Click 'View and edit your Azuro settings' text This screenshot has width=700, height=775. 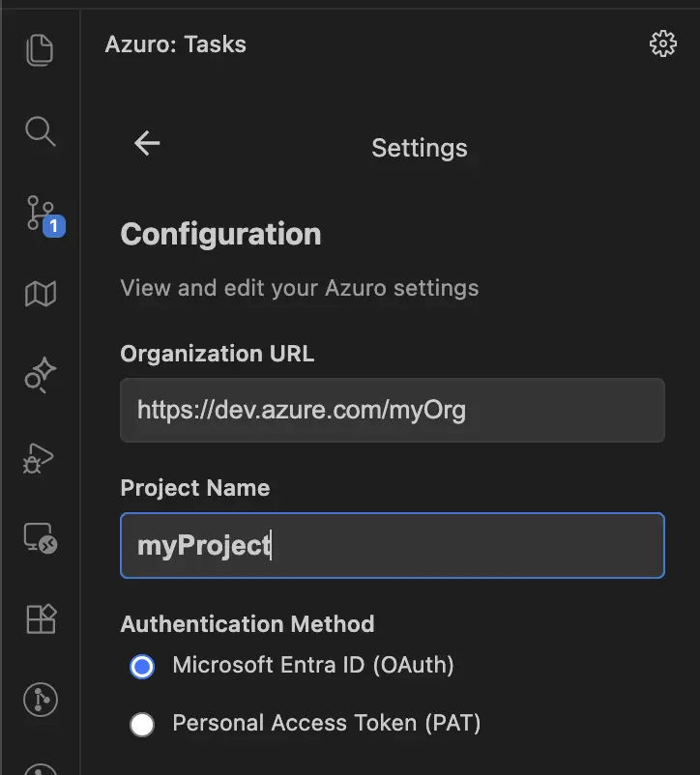300,288
